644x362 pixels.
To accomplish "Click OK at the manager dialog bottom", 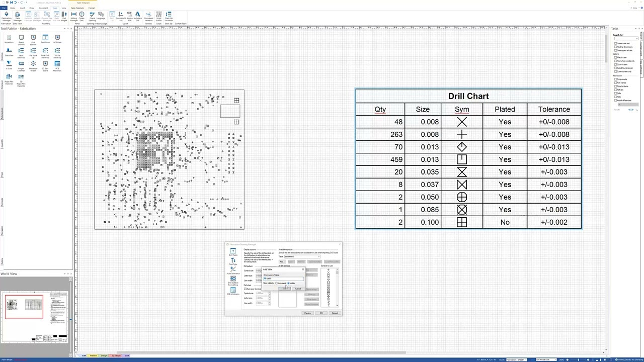I will 321,313.
